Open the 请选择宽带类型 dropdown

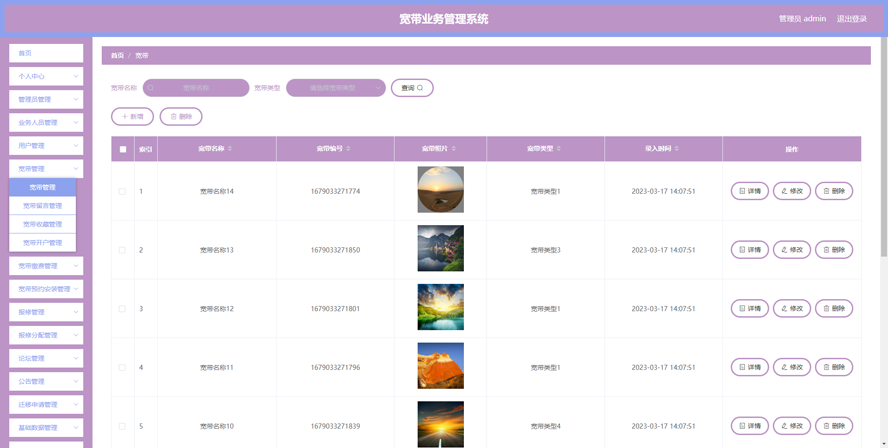(x=336, y=88)
